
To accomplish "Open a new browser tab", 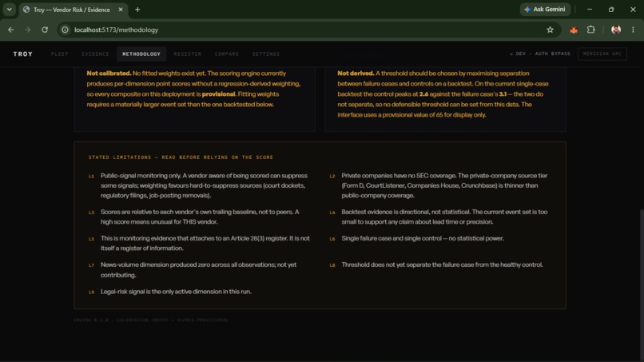I will (x=137, y=10).
